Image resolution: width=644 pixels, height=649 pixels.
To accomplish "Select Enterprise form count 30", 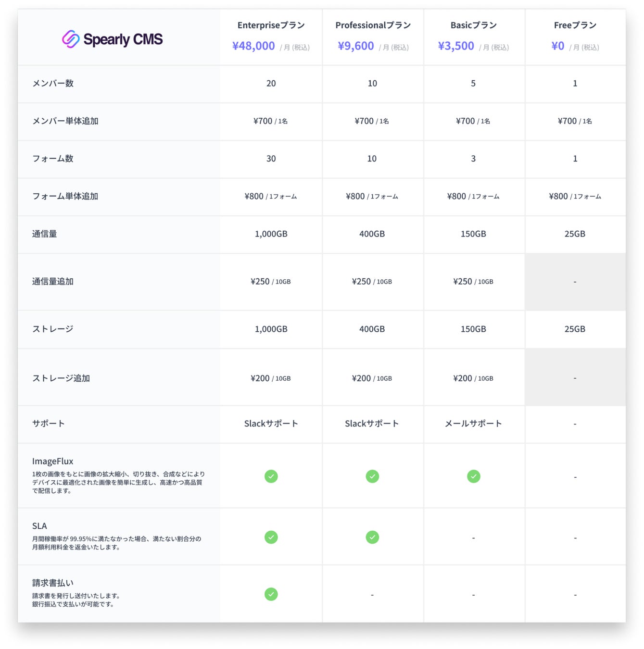I will [271, 159].
